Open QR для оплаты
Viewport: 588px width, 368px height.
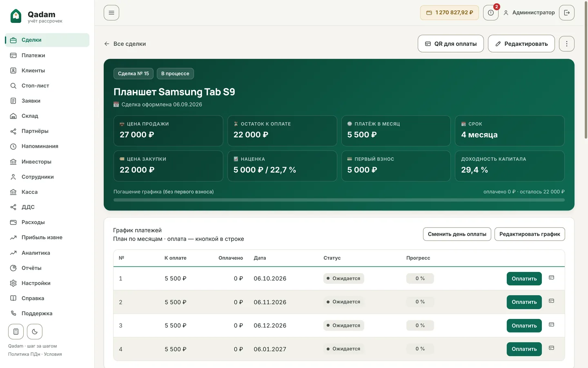451,44
